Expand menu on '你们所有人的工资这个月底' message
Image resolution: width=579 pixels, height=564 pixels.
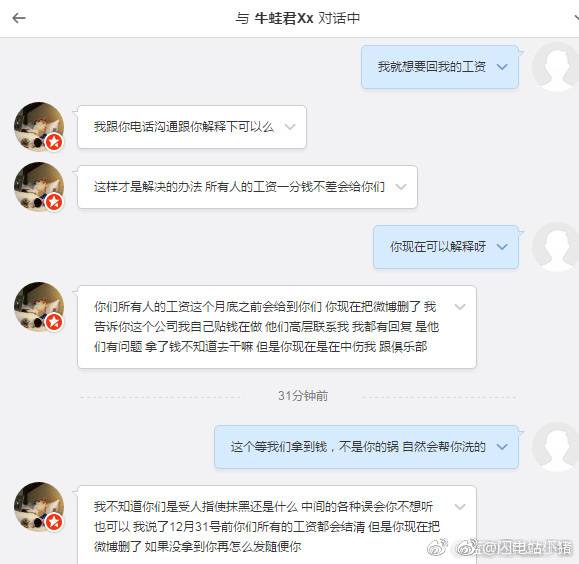(x=460, y=307)
